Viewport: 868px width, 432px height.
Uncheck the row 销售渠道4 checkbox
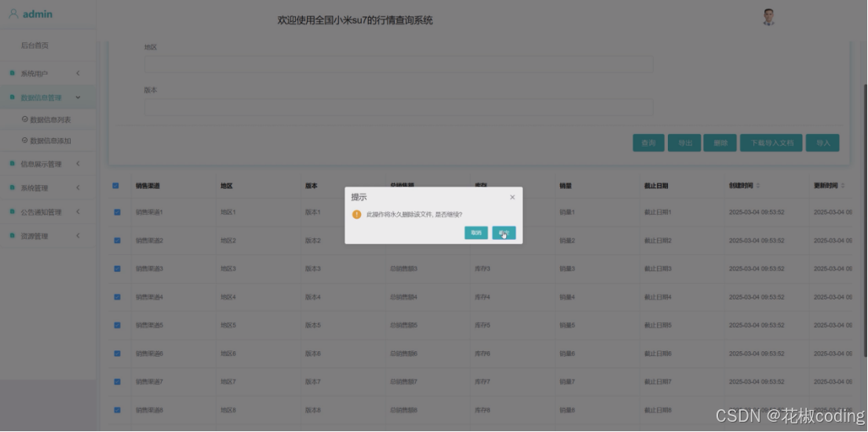pos(118,296)
